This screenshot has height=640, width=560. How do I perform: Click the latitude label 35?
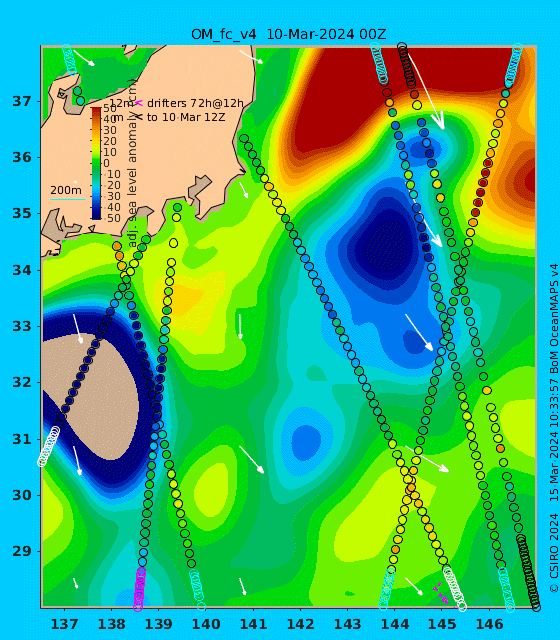pyautogui.click(x=22, y=213)
